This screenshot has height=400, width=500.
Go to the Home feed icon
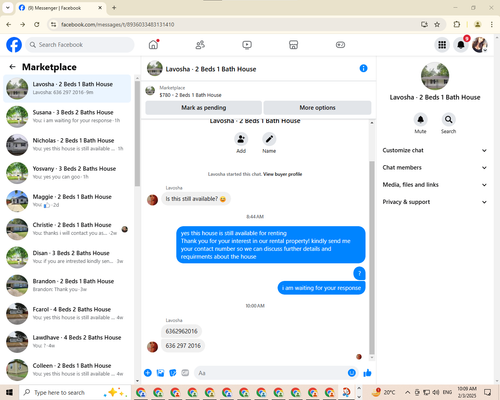[x=153, y=45]
